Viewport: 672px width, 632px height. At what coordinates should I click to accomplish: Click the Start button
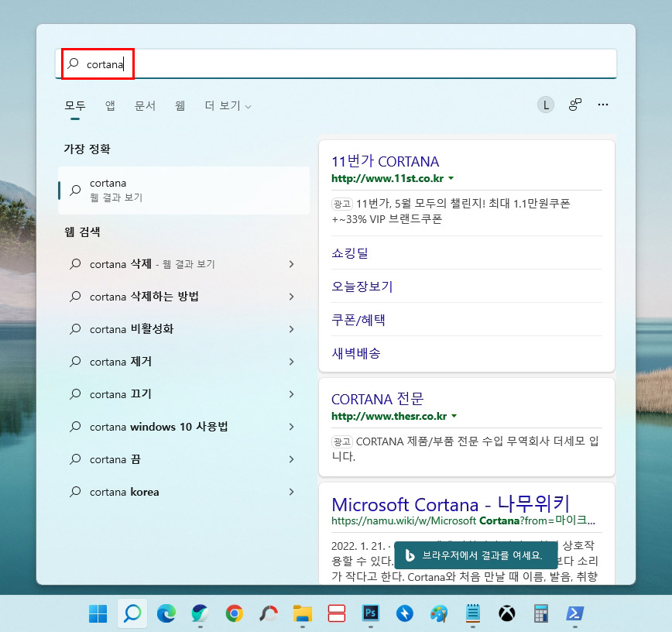pyautogui.click(x=98, y=613)
